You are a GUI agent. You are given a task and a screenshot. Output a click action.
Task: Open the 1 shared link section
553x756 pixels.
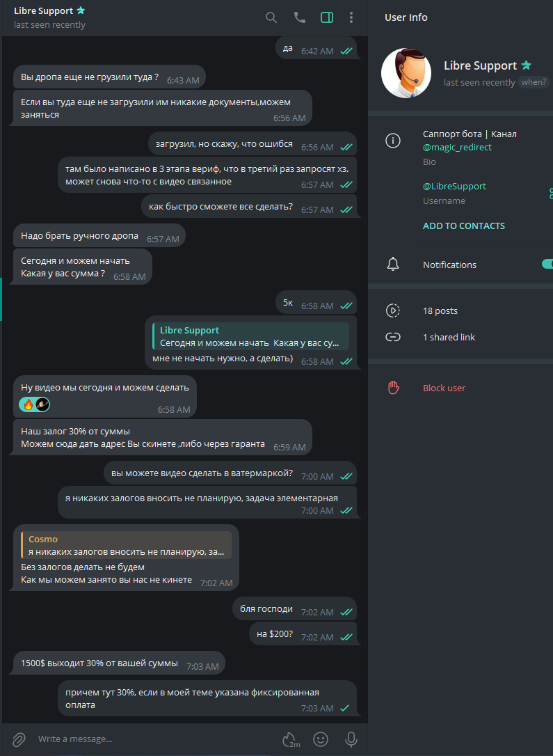pos(449,337)
